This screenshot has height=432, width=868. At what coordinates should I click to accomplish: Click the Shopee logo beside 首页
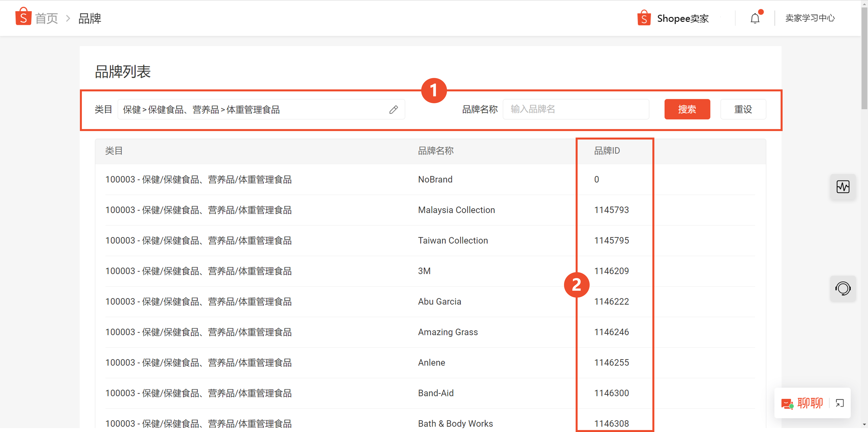click(23, 17)
